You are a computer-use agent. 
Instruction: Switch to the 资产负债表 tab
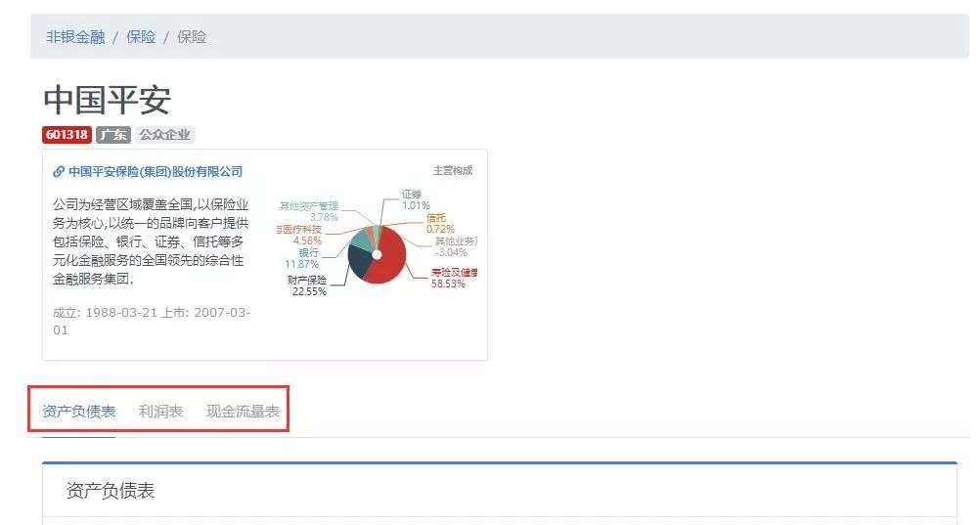point(79,412)
